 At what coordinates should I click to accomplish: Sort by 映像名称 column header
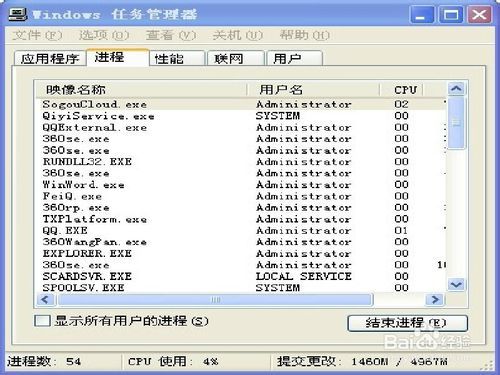(141, 89)
